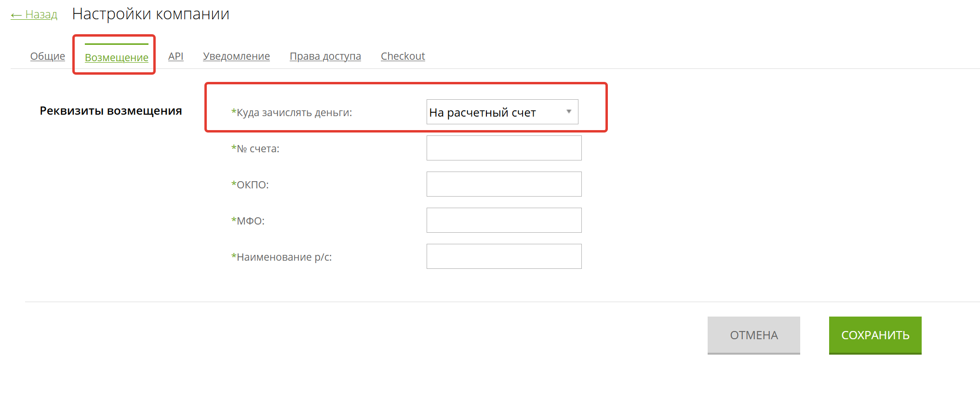This screenshot has width=980, height=398.
Task: Open the API settings tab
Action: [176, 56]
